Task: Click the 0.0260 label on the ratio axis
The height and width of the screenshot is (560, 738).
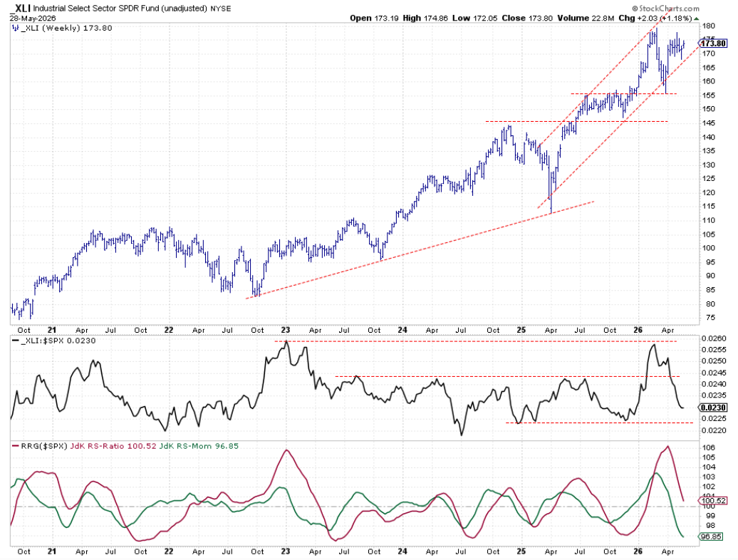Action: pos(714,338)
